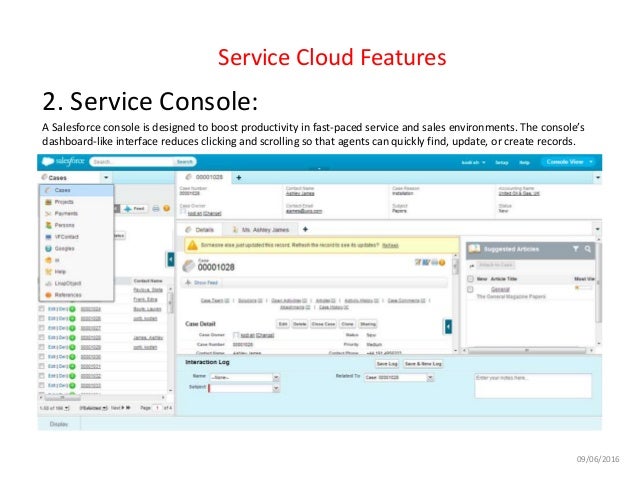Select Cases in the navigation dropdown list
The image size is (638, 479).
pyautogui.click(x=76, y=190)
